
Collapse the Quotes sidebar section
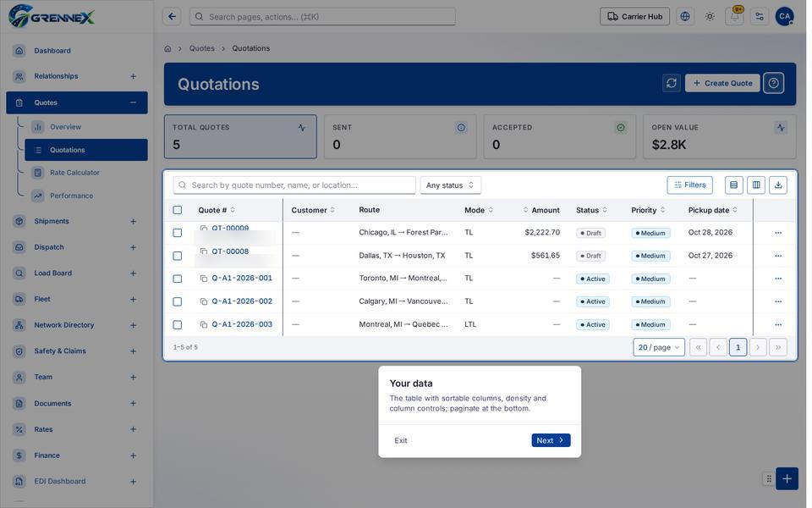pyautogui.click(x=133, y=102)
